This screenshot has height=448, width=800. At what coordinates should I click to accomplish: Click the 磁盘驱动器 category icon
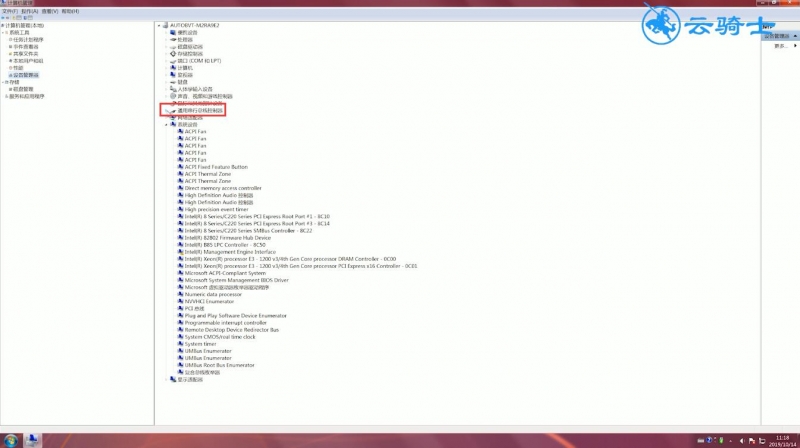pos(173,46)
